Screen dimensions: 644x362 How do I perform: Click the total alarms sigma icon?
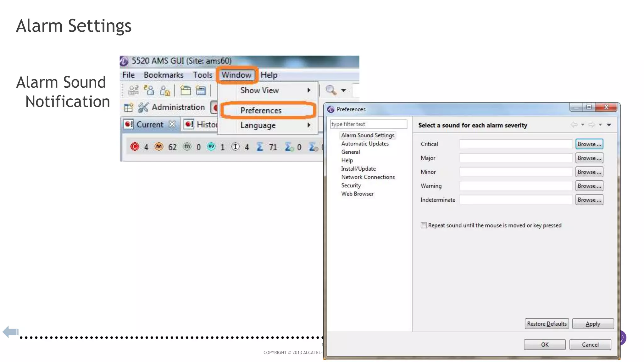tap(260, 146)
